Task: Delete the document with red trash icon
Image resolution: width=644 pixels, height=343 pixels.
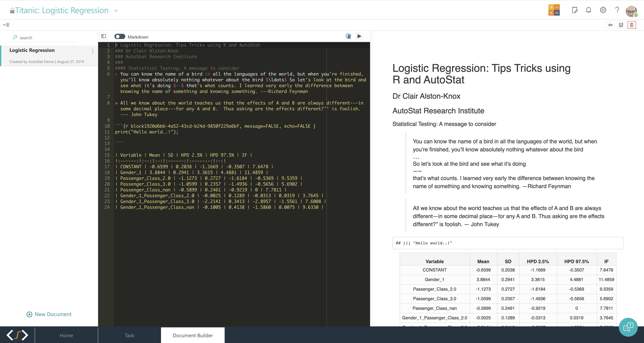Action: click(632, 25)
